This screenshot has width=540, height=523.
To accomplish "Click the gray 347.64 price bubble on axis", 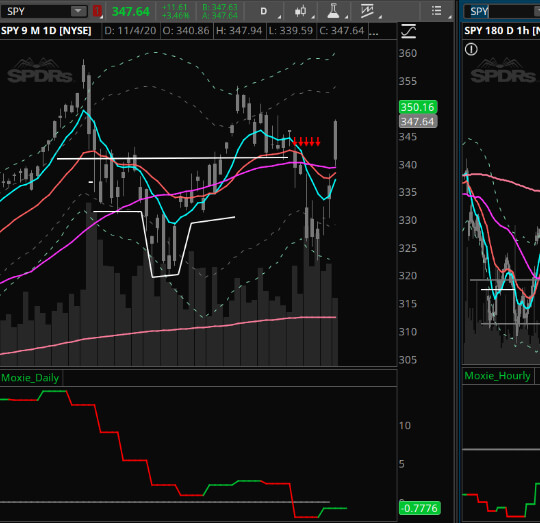I will 418,122.
